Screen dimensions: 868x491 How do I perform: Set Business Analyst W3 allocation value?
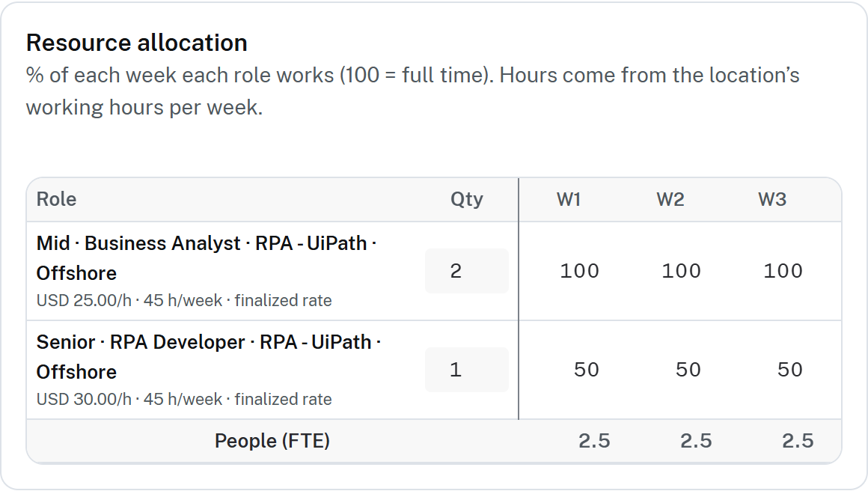click(x=783, y=271)
